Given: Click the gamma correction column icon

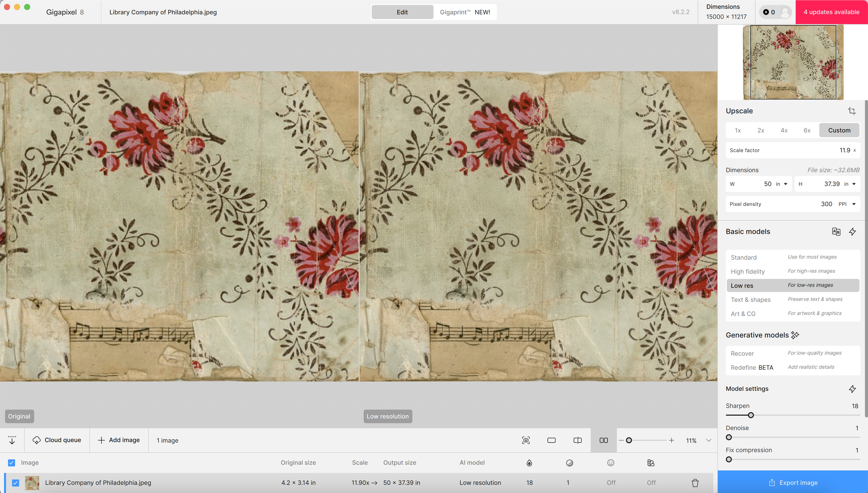Looking at the screenshot, I should pyautogui.click(x=651, y=463).
